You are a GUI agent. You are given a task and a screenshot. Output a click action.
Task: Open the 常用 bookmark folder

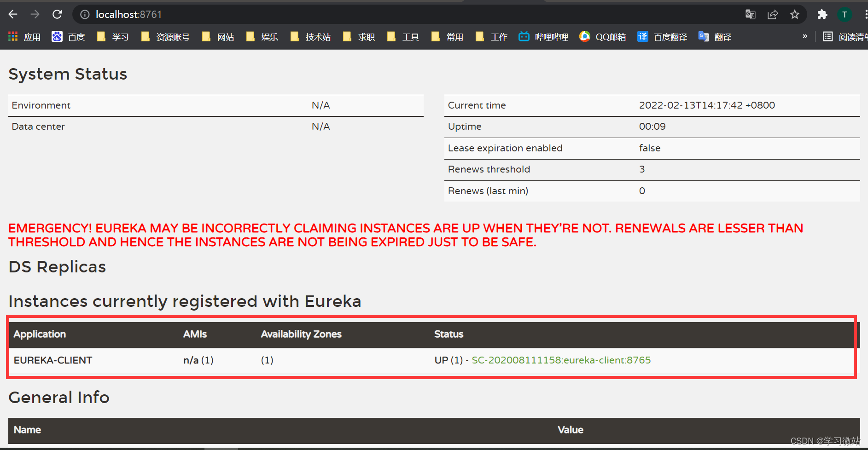pos(448,37)
